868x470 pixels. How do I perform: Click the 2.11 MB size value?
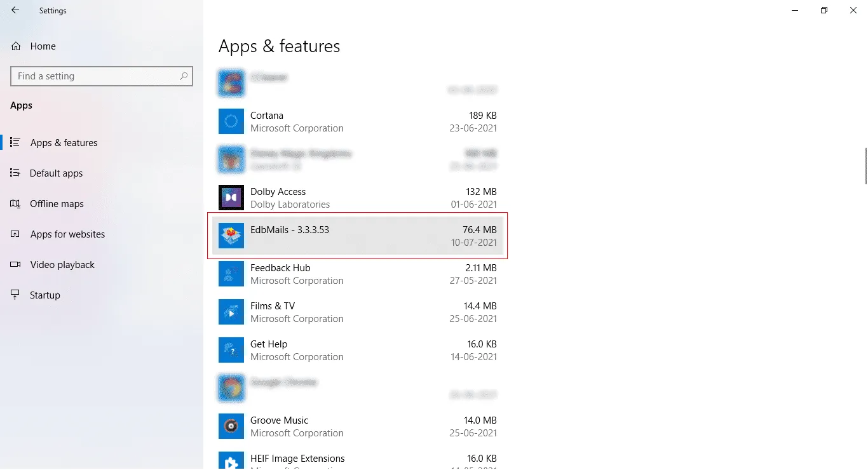(x=481, y=268)
